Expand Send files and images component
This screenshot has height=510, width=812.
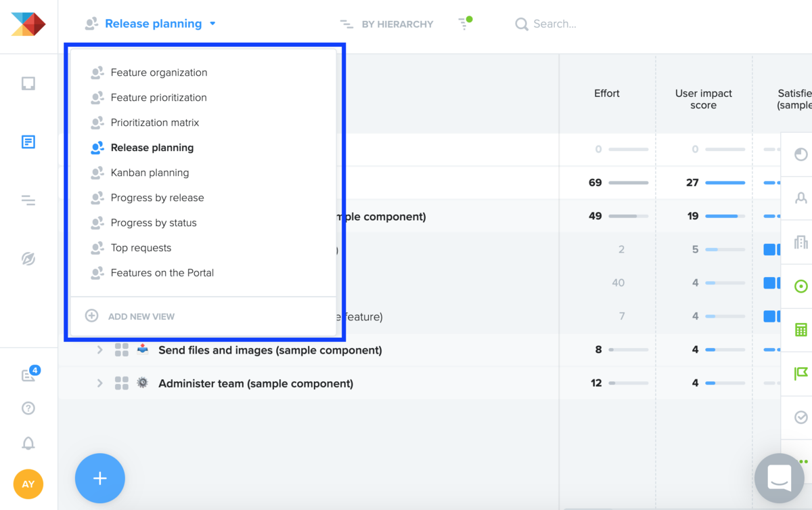coord(99,350)
